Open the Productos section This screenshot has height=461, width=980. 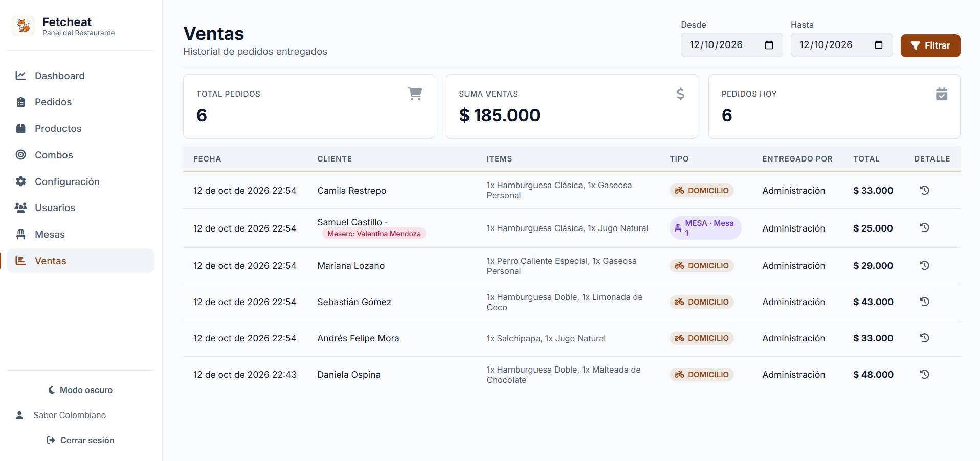pyautogui.click(x=80, y=128)
